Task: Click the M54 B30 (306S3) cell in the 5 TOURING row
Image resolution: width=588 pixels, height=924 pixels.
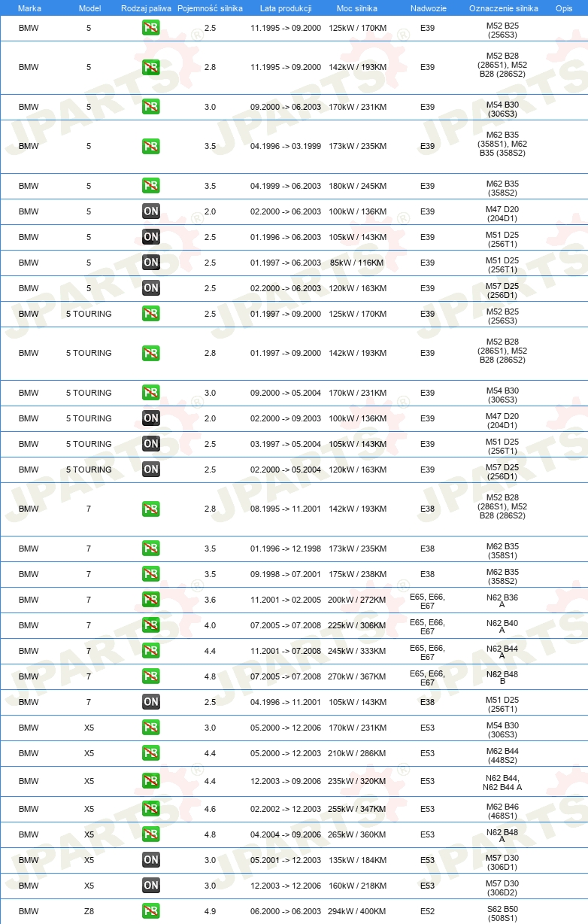Action: pos(502,395)
